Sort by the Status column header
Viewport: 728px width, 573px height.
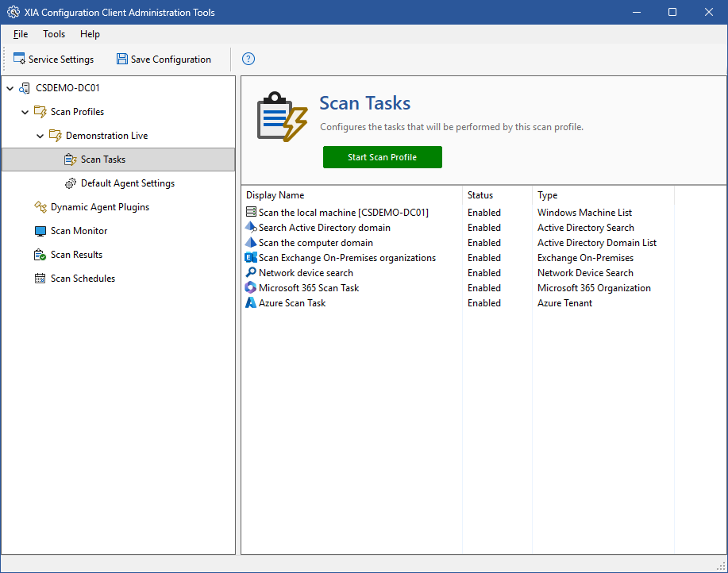[x=497, y=195]
